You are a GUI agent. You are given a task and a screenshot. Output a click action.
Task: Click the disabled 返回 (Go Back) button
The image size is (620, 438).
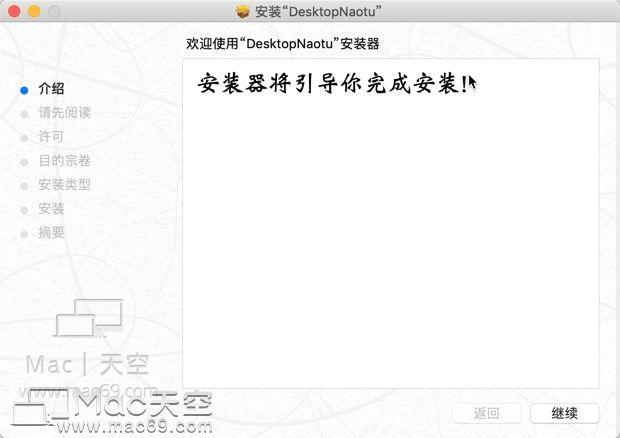tap(486, 413)
